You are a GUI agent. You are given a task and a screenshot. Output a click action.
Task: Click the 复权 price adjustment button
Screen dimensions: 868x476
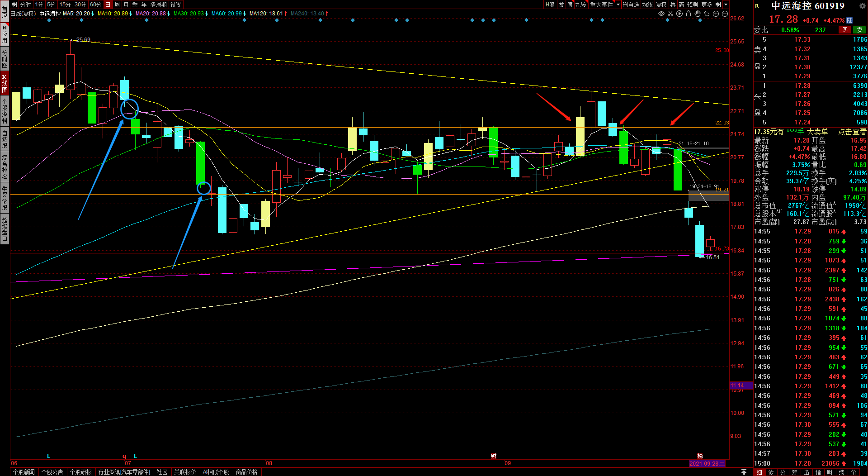coord(661,5)
